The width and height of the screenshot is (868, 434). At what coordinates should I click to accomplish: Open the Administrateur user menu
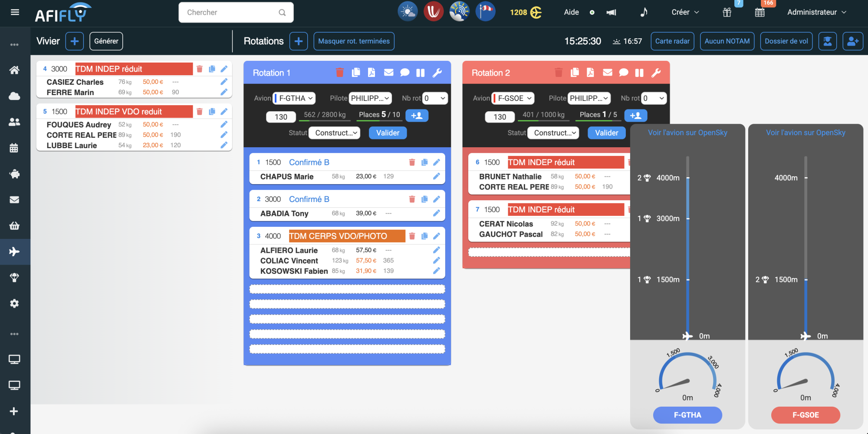tap(816, 12)
